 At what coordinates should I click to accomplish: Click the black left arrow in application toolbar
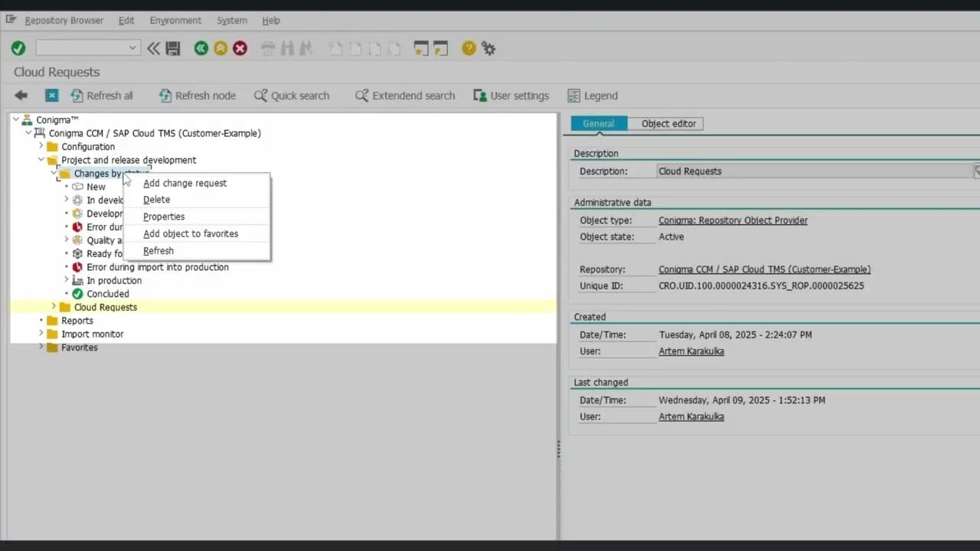21,96
